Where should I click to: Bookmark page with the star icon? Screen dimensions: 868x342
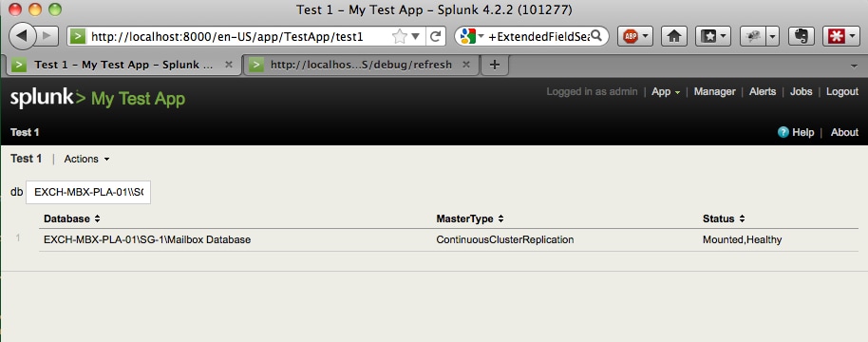(x=399, y=37)
